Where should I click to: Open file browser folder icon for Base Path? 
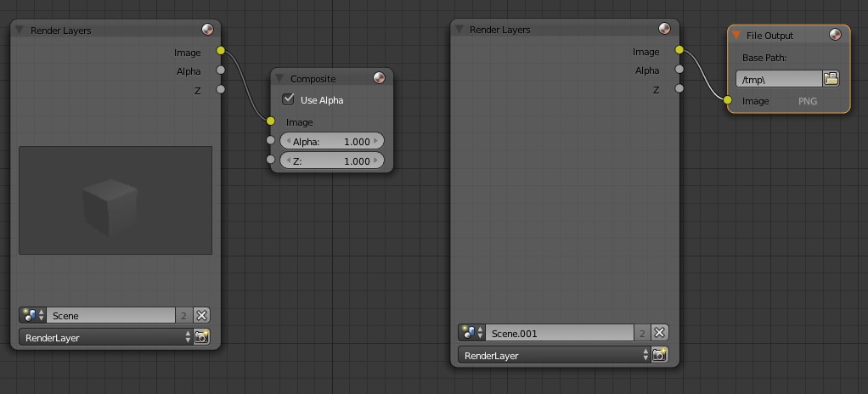coord(831,79)
